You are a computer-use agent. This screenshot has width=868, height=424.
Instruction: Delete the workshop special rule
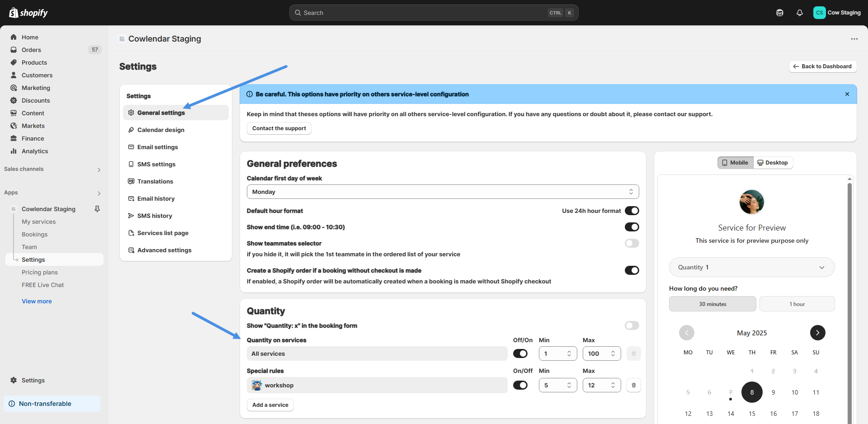coord(633,385)
